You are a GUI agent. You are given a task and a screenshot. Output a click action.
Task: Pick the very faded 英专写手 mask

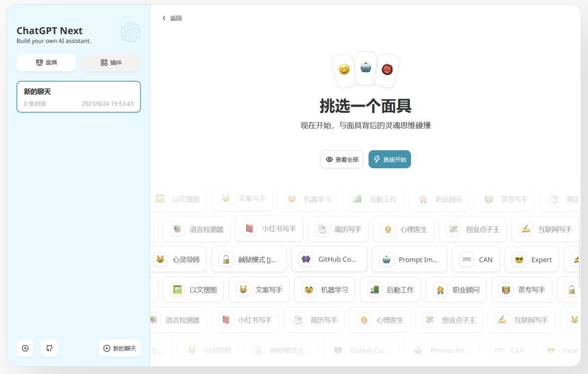coord(505,199)
